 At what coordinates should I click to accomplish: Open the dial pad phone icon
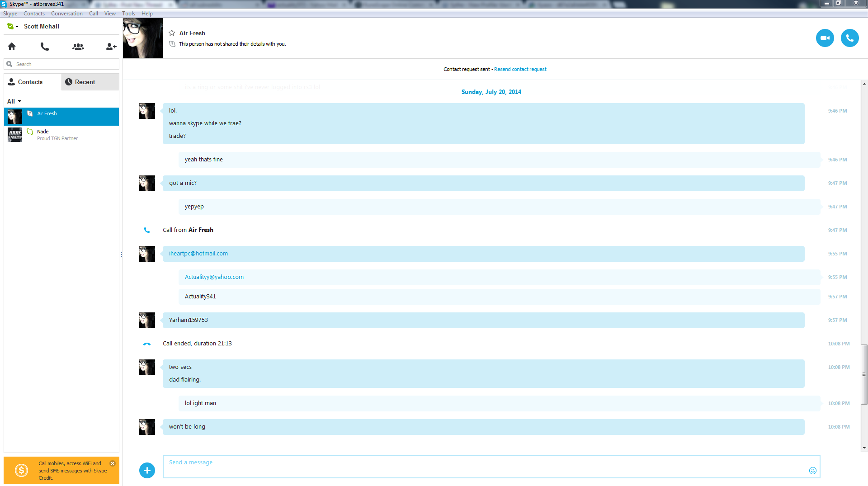click(44, 47)
